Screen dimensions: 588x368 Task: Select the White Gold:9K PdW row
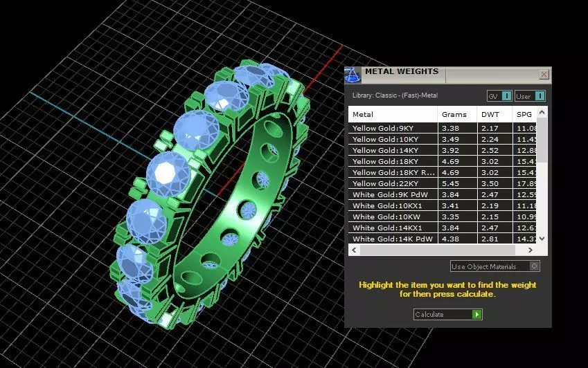pyautogui.click(x=442, y=194)
